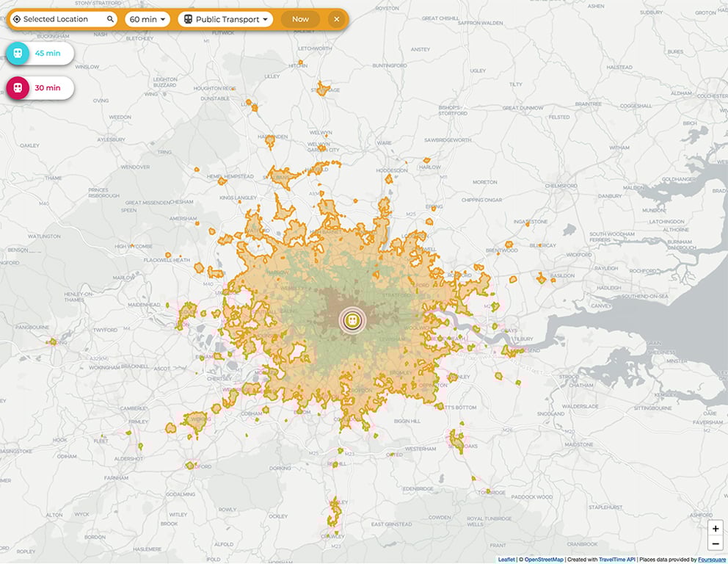
Task: Click the Now departure time button
Action: [300, 19]
